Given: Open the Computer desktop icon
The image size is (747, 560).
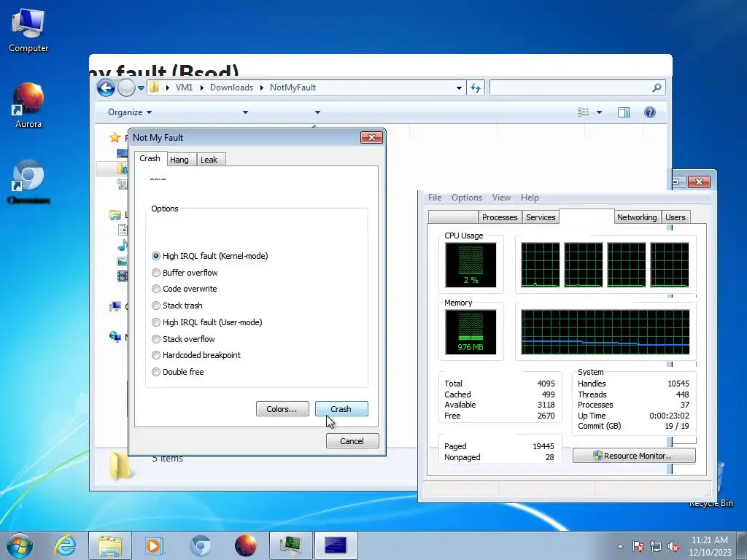Looking at the screenshot, I should (28, 31).
